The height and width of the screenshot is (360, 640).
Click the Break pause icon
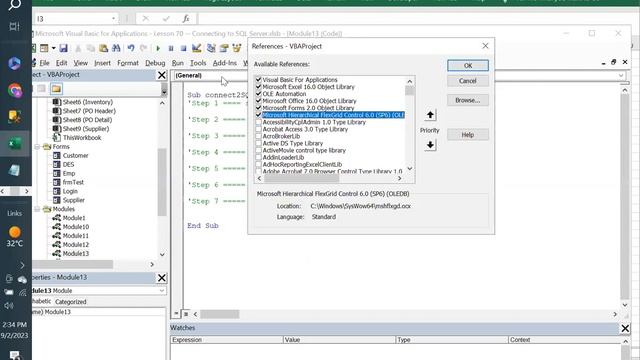(x=171, y=49)
